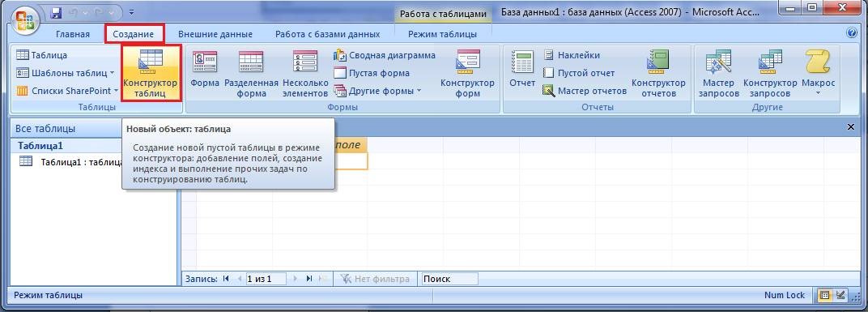Viewport: 868px width, 312px height.
Task: Open the Customize Quick Access Toolbar dropdown
Action: (131, 11)
